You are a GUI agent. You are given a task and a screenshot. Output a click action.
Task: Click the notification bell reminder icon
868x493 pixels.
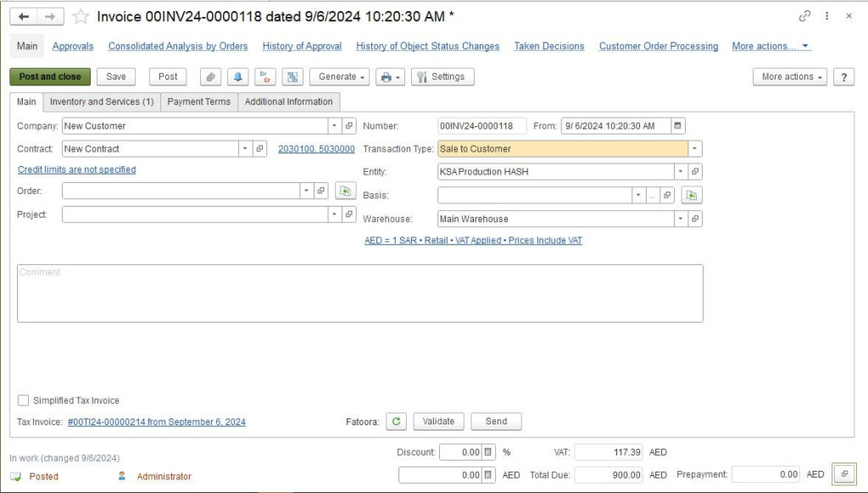[x=238, y=76]
